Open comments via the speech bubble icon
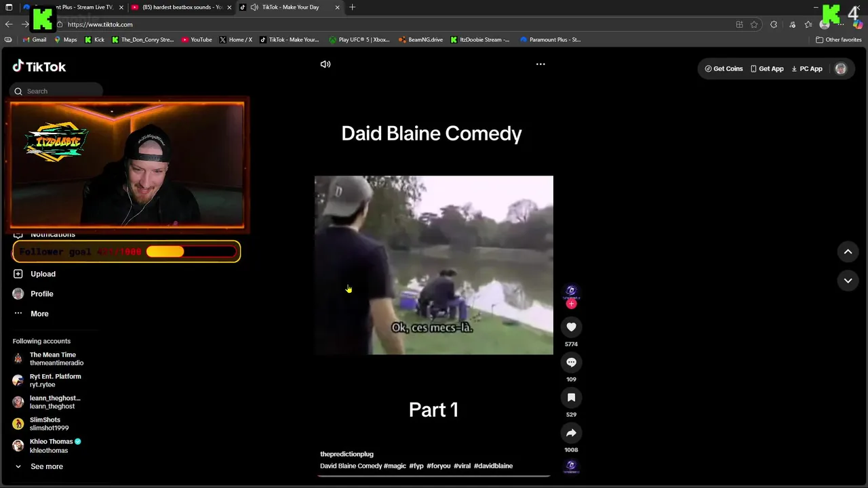The width and height of the screenshot is (868, 488). pyautogui.click(x=571, y=363)
